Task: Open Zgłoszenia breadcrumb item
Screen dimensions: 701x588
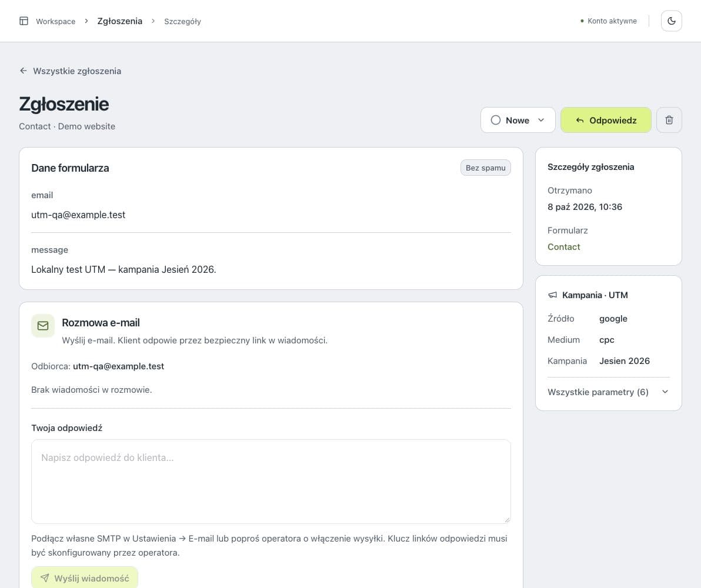Action: tap(120, 21)
